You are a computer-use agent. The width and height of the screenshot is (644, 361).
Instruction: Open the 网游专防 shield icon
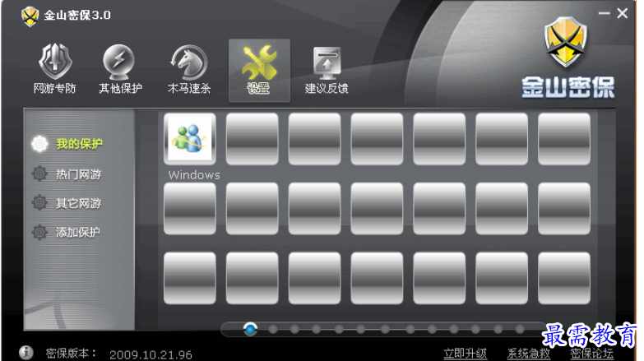[x=54, y=62]
